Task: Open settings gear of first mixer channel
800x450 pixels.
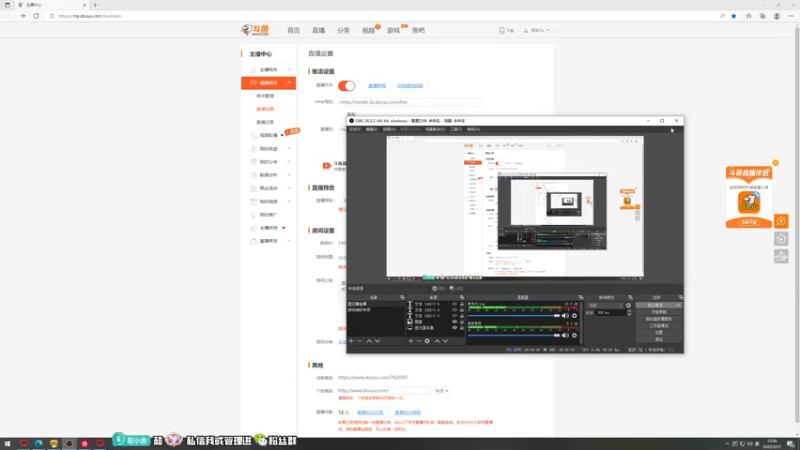Action: pyautogui.click(x=574, y=316)
